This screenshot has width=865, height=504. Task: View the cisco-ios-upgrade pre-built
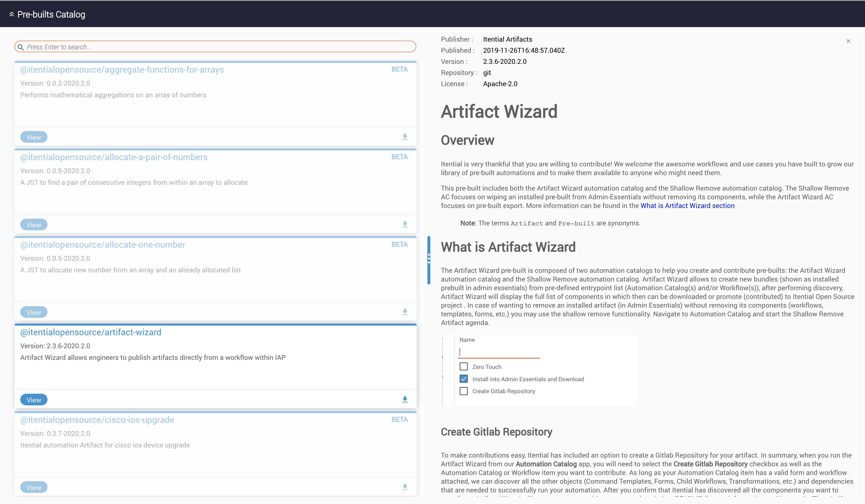click(x=34, y=487)
